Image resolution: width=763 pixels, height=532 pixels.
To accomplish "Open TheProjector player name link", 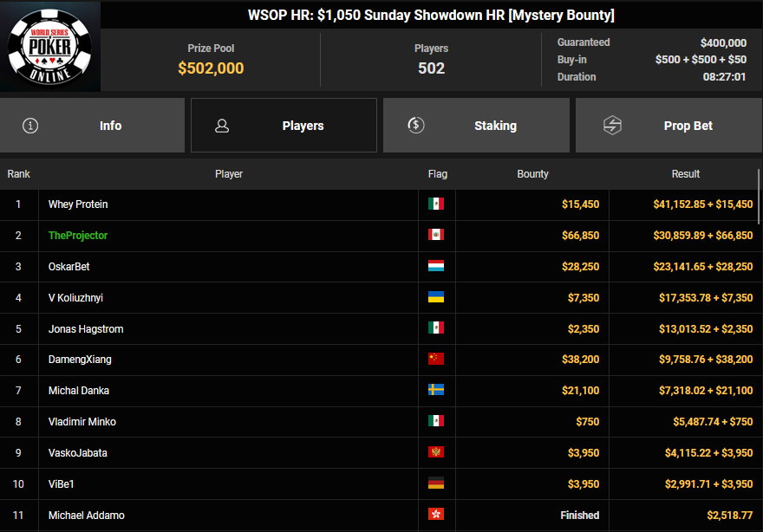I will pyautogui.click(x=78, y=236).
